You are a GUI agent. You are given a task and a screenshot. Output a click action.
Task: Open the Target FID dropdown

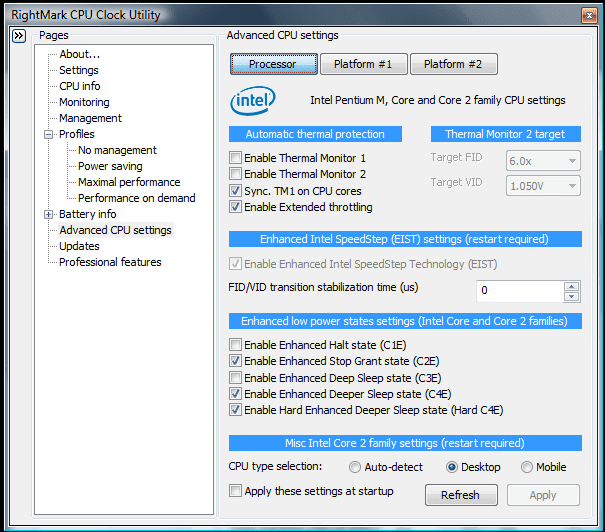543,160
